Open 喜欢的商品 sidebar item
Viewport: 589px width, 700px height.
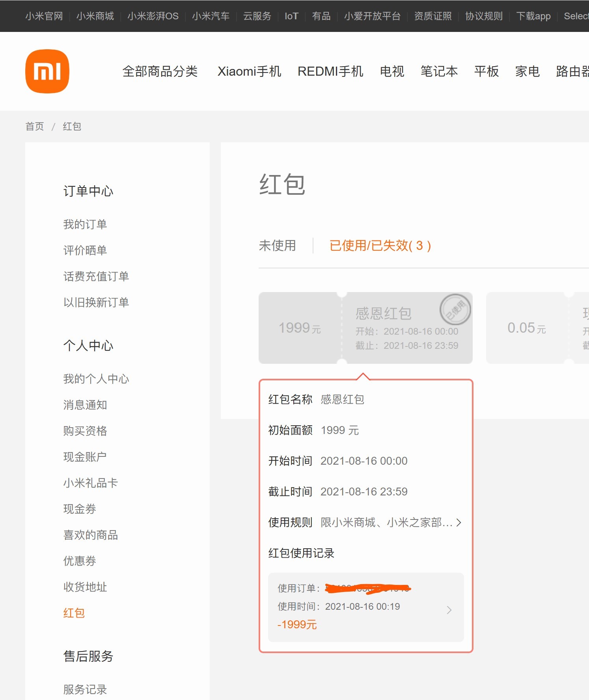(x=91, y=535)
